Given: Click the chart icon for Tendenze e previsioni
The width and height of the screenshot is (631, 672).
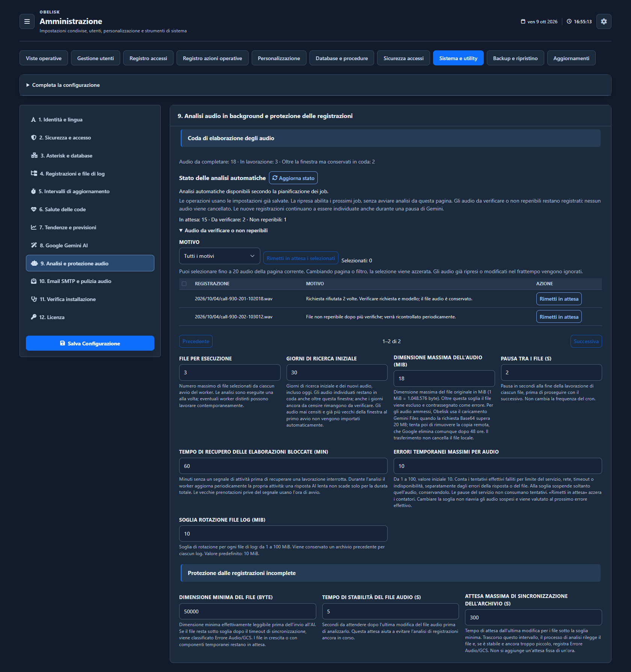Looking at the screenshot, I should (x=34, y=227).
